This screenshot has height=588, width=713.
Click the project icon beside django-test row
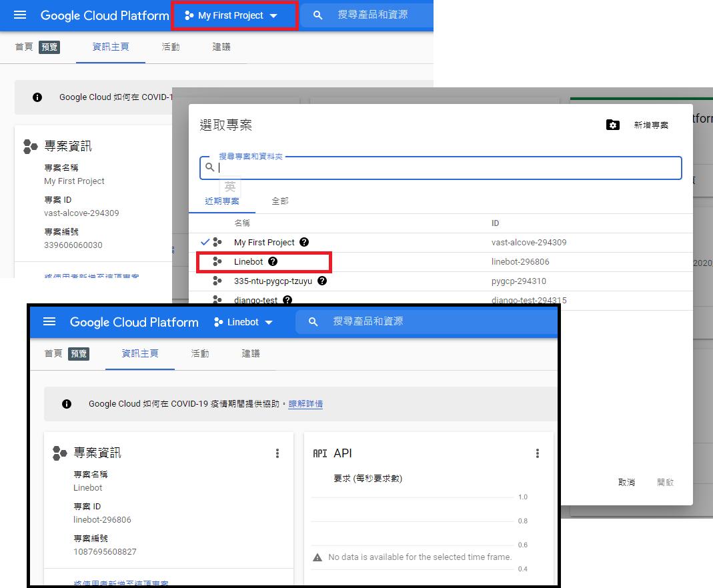point(217,299)
